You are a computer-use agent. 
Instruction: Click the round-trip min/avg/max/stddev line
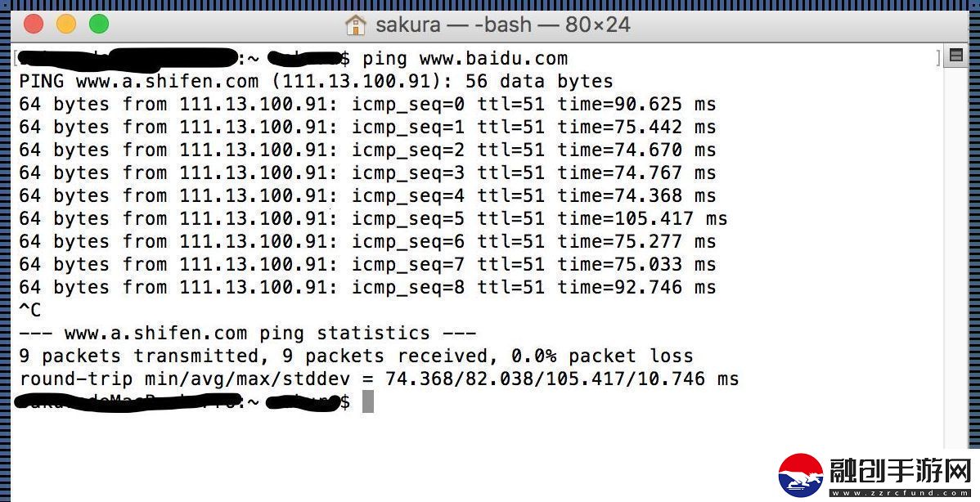click(379, 379)
